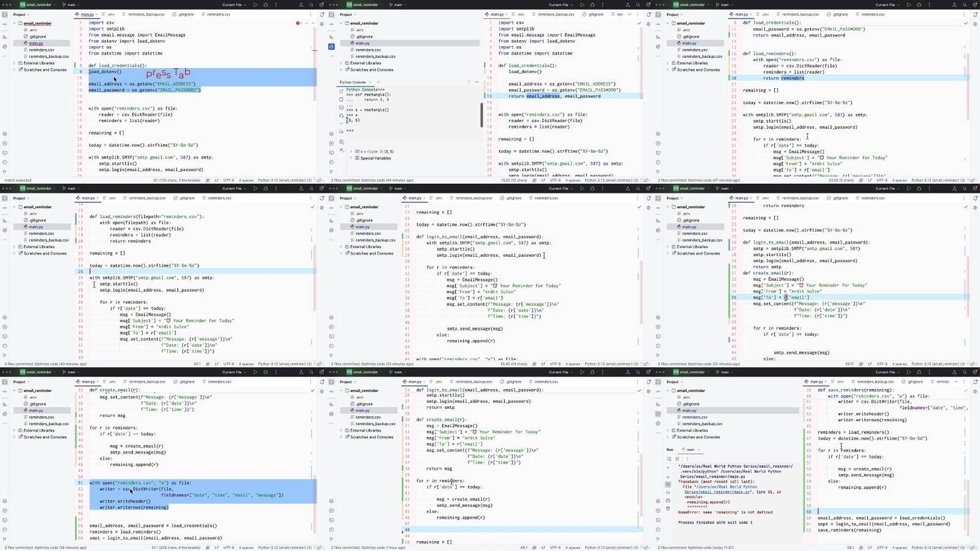Hide Python Console panel with minimize dash
The width and height of the screenshot is (980, 551).
(477, 82)
